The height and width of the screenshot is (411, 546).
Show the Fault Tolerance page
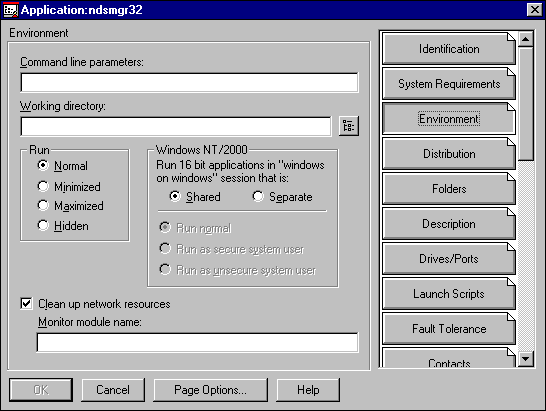449,328
